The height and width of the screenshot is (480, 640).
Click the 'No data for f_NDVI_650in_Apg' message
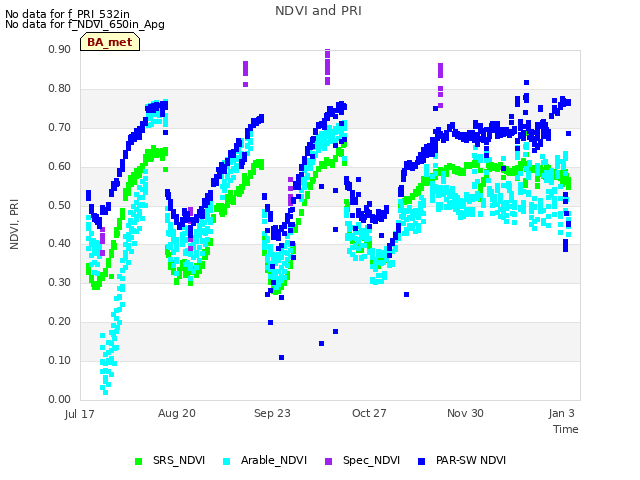(x=85, y=24)
